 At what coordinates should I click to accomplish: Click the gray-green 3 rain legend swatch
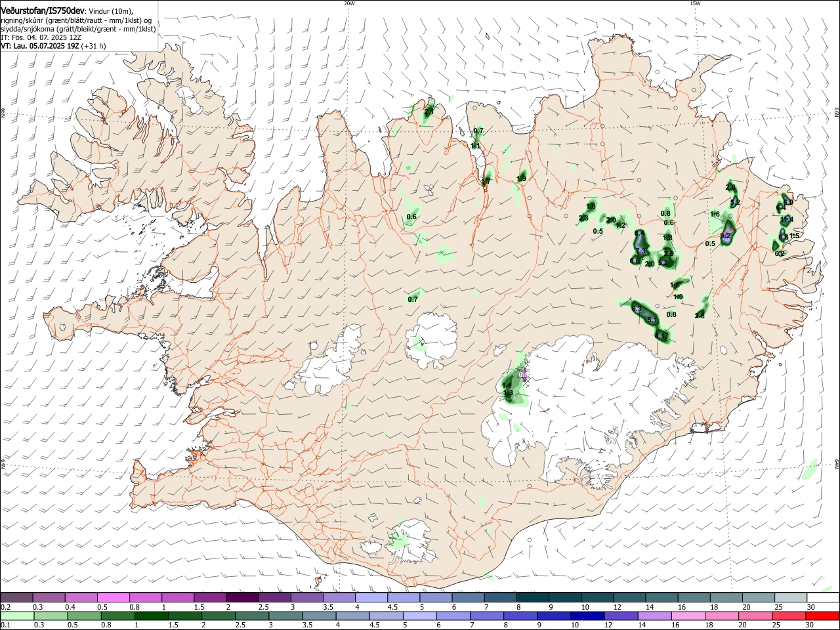click(285, 616)
